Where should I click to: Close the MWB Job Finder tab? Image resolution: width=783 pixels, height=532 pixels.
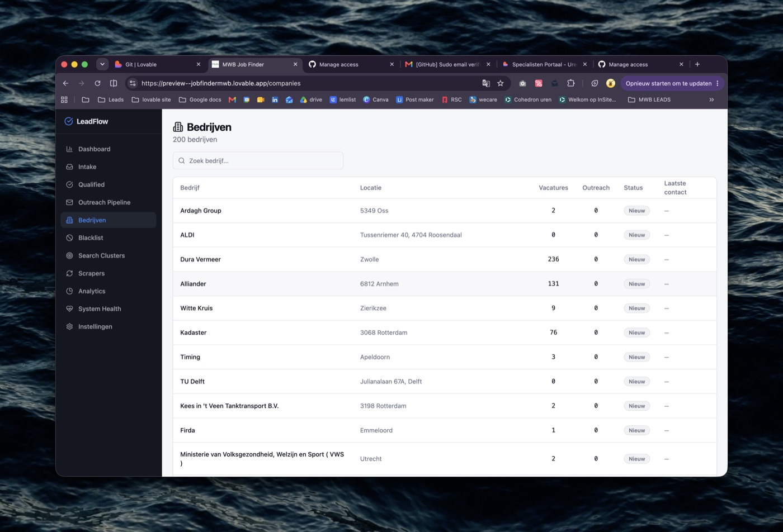pos(295,64)
